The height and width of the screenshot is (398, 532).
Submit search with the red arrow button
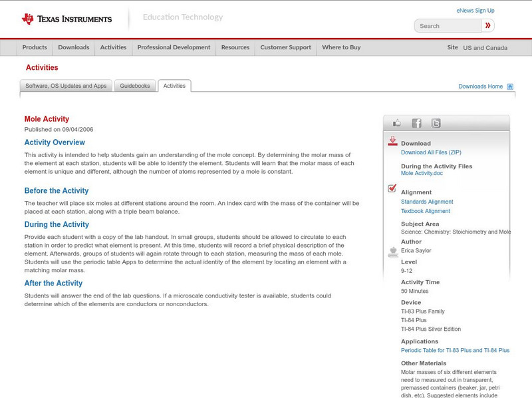point(487,26)
